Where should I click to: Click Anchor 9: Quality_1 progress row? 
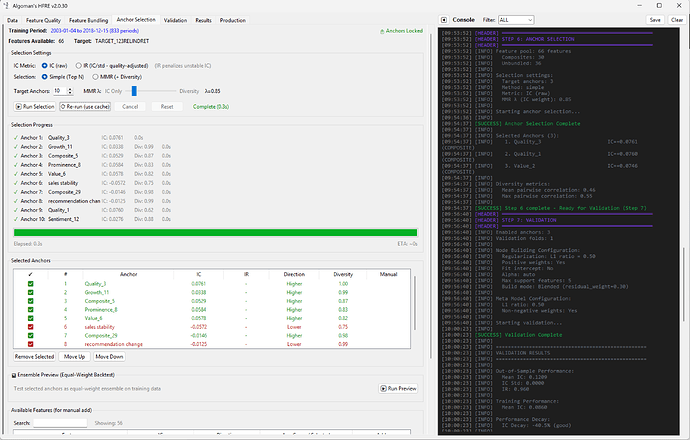tap(92, 210)
